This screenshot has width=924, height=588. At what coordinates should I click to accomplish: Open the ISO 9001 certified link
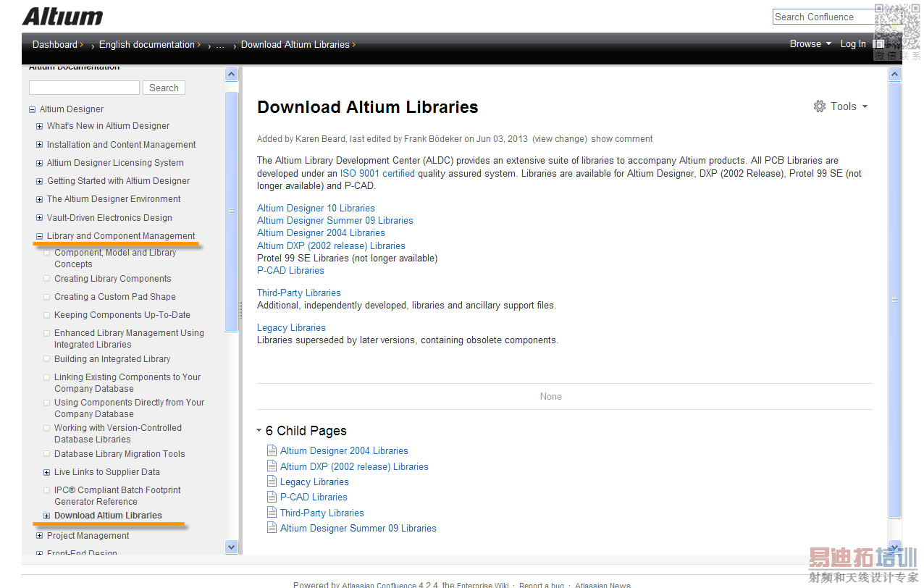[377, 174]
